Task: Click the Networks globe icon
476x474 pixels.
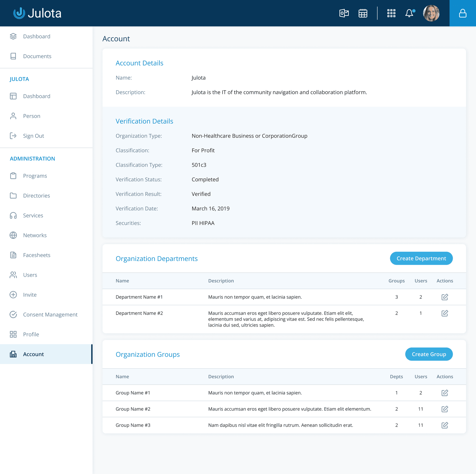Action: pos(13,235)
